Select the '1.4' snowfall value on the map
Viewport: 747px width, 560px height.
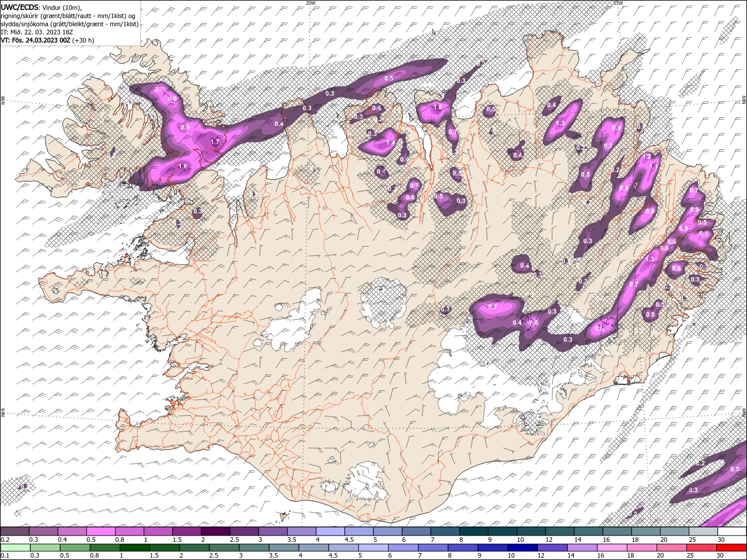pyautogui.click(x=390, y=142)
